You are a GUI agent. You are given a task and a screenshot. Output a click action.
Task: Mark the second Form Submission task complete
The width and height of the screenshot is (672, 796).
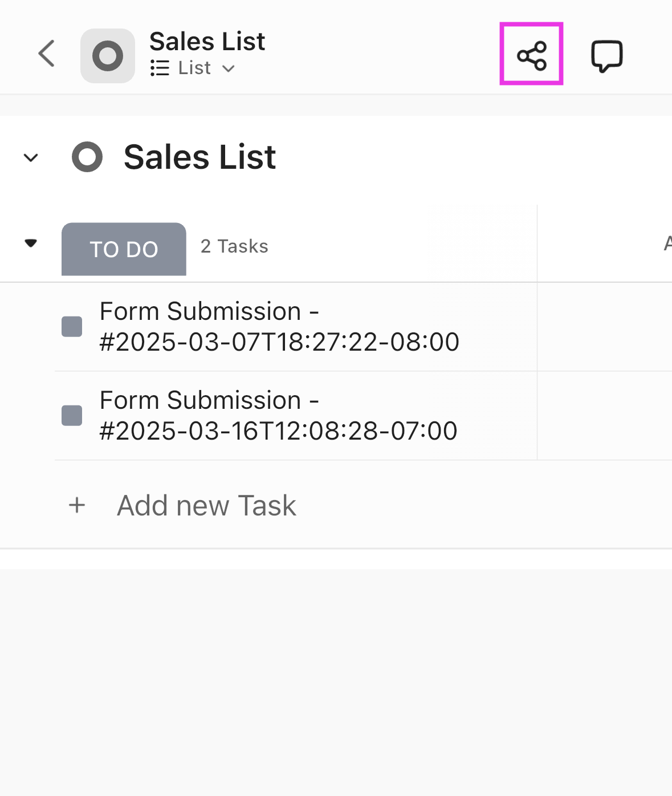(x=71, y=415)
